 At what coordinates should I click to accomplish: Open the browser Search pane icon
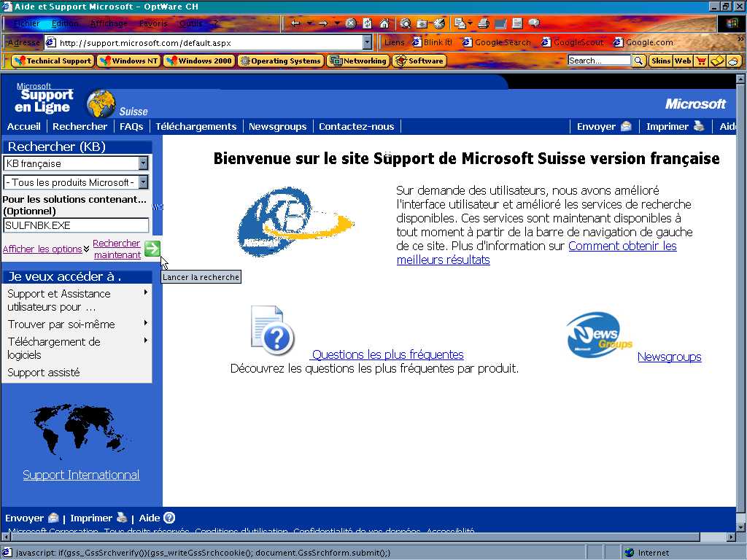point(406,23)
